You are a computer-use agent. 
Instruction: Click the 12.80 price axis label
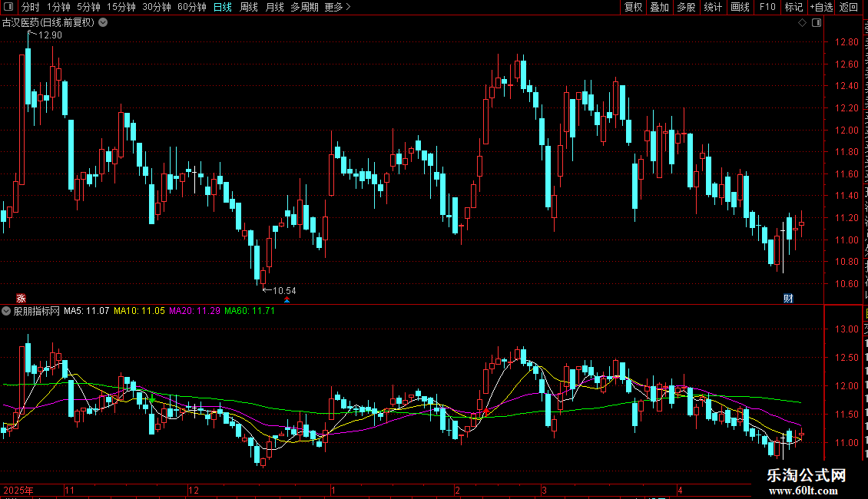point(846,42)
